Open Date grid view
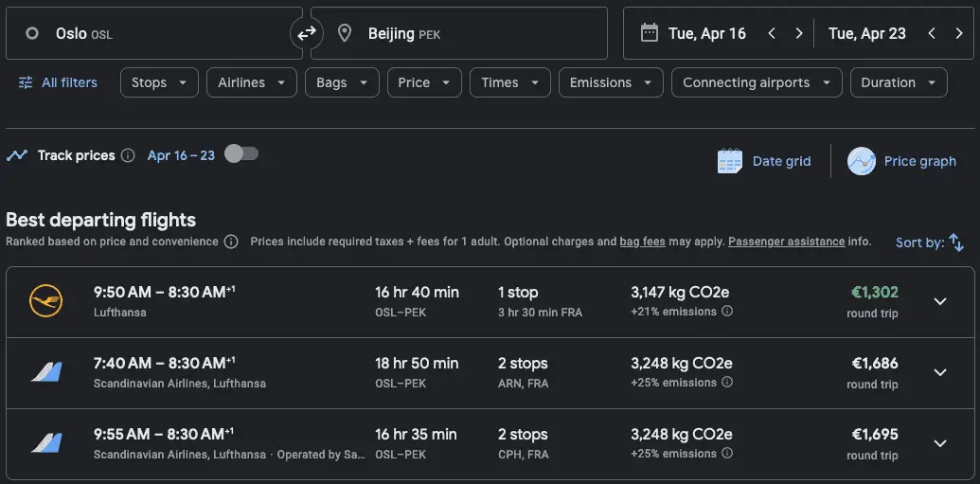Viewport: 980px width, 484px height. tap(764, 161)
